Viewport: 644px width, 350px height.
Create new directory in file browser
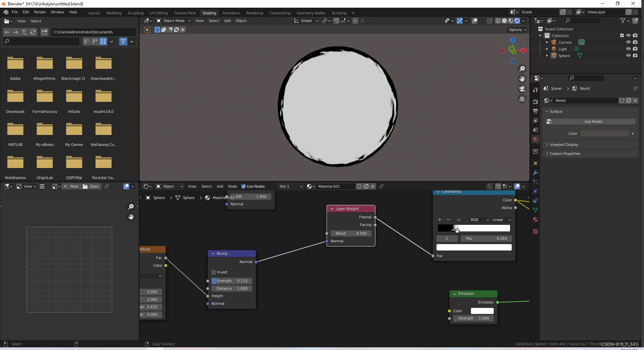pyautogui.click(x=44, y=32)
